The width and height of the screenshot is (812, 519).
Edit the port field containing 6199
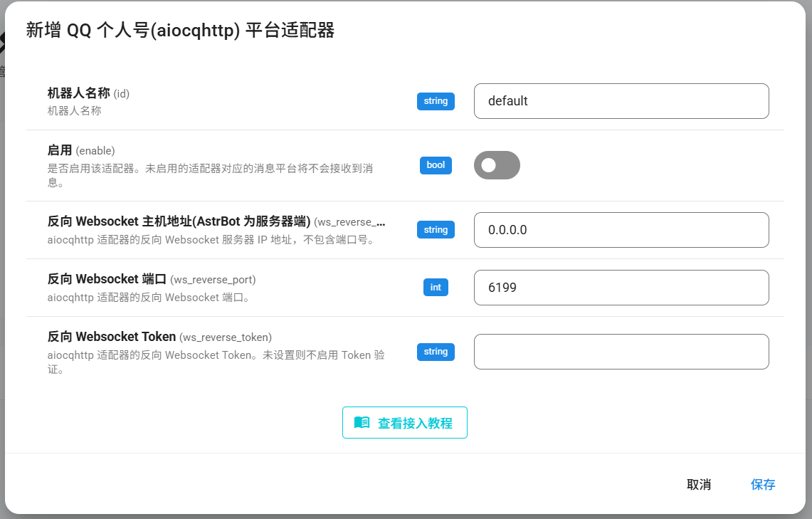(x=621, y=287)
